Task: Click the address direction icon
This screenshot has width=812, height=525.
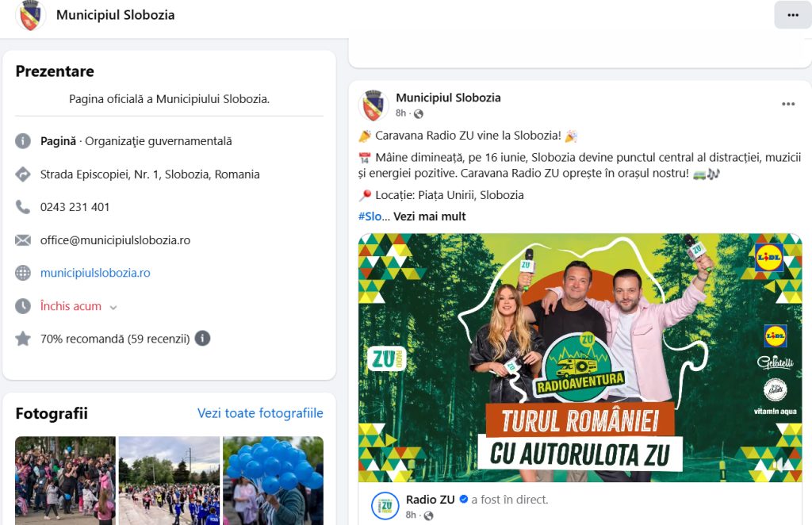Action: click(23, 174)
